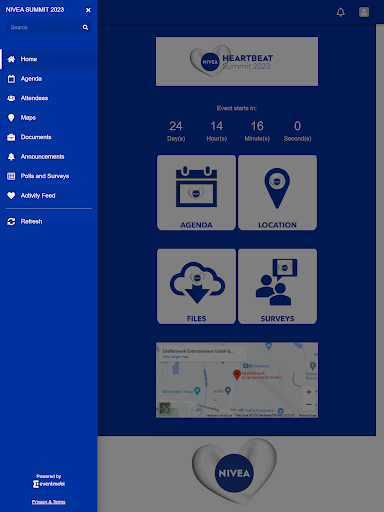The height and width of the screenshot is (512, 384).
Task: Click the Attendees people icon
Action: [x=11, y=98]
